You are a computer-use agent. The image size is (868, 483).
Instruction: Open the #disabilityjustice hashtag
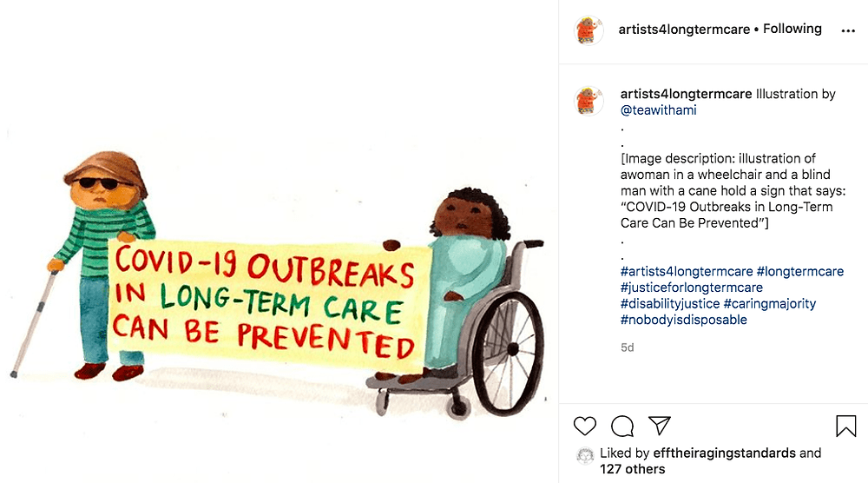click(670, 303)
